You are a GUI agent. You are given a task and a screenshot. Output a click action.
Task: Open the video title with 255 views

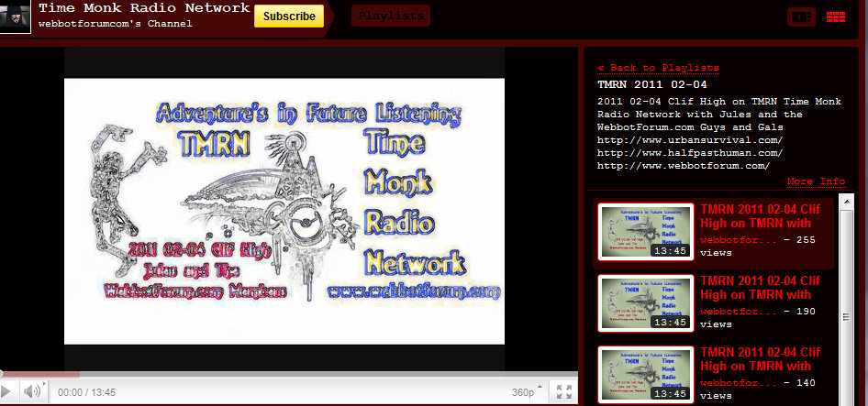point(760,216)
